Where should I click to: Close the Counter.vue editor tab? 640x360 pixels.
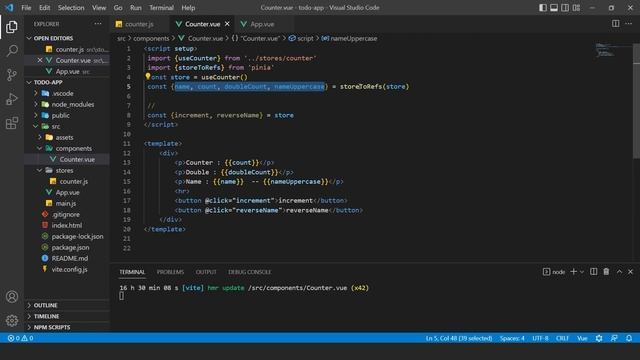click(227, 24)
